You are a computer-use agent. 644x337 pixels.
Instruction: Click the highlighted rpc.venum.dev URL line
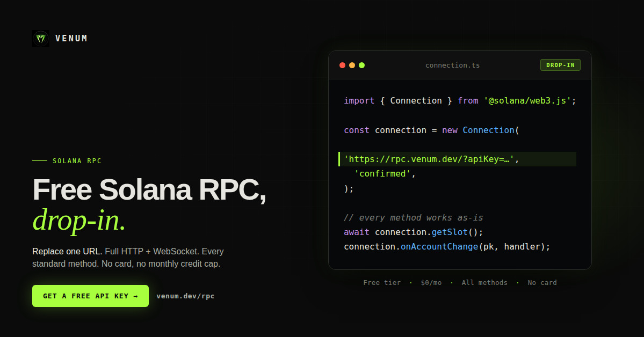point(457,159)
